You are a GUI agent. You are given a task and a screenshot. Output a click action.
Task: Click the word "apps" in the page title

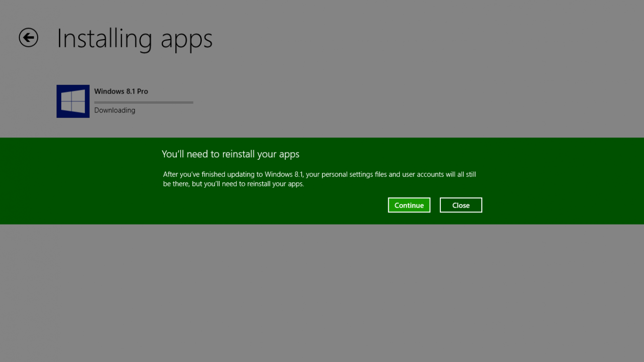click(186, 40)
